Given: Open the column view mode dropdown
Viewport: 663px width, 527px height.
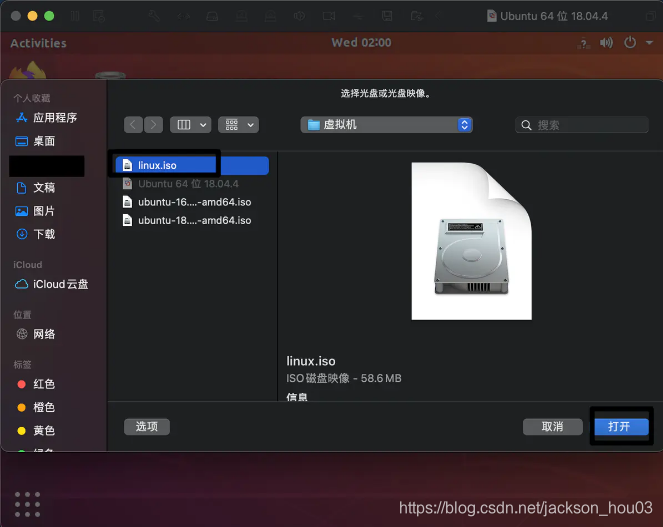Looking at the screenshot, I should 191,125.
